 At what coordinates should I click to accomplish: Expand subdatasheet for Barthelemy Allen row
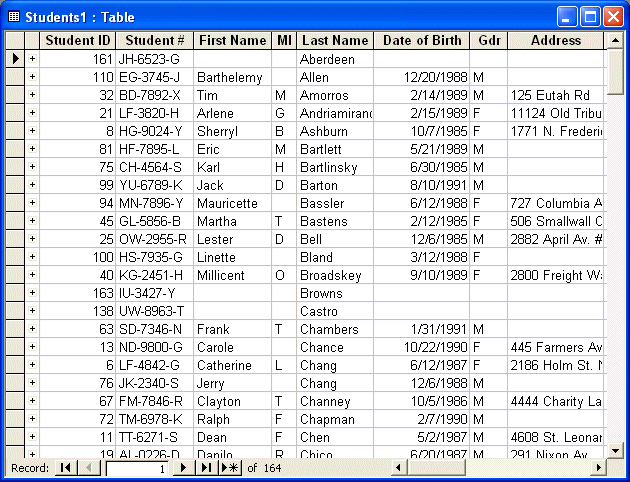point(33,77)
